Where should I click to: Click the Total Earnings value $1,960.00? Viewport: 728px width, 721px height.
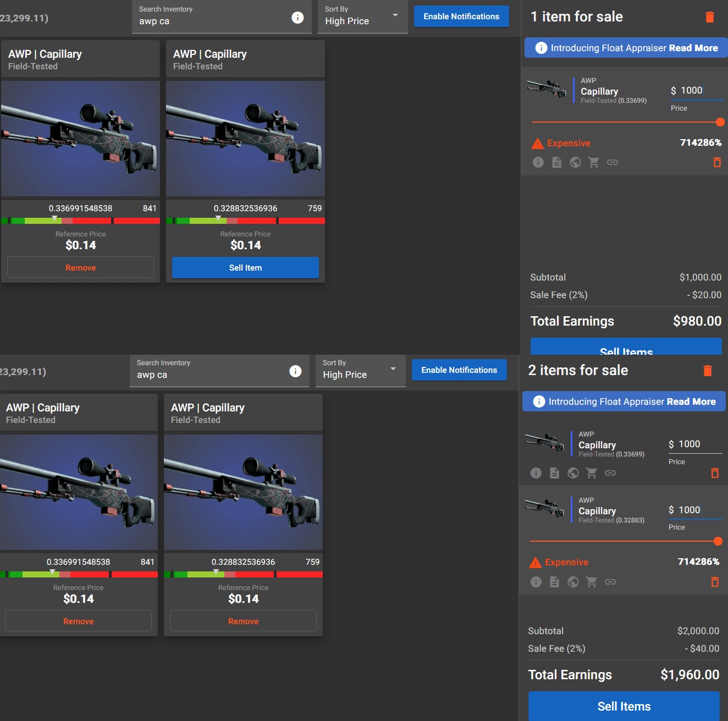pyautogui.click(x=690, y=675)
